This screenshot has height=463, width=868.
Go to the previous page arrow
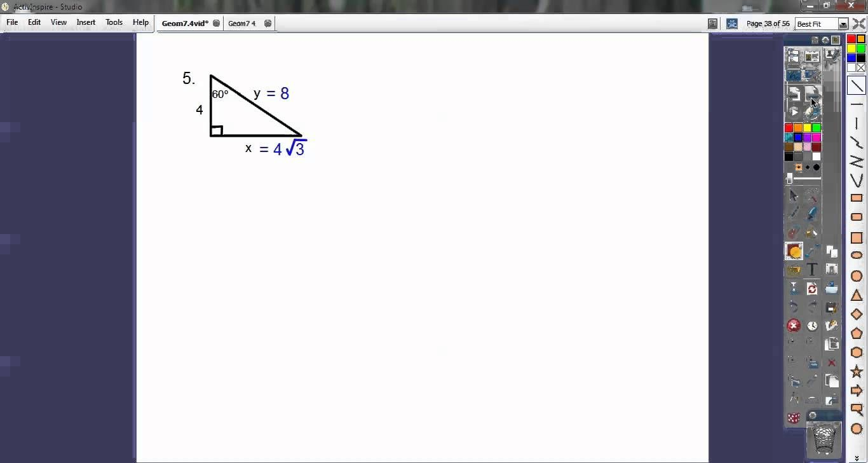(794, 93)
